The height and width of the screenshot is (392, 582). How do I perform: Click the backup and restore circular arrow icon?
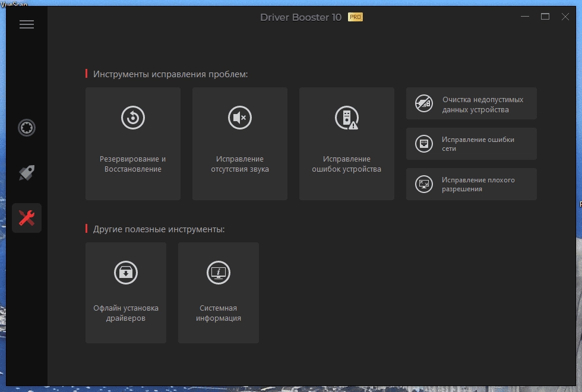[133, 118]
